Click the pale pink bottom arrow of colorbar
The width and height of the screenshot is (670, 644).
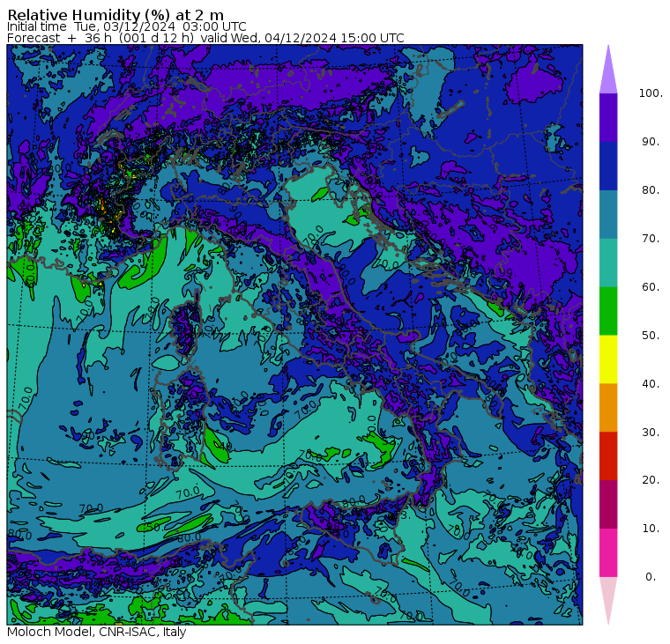[x=608, y=598]
